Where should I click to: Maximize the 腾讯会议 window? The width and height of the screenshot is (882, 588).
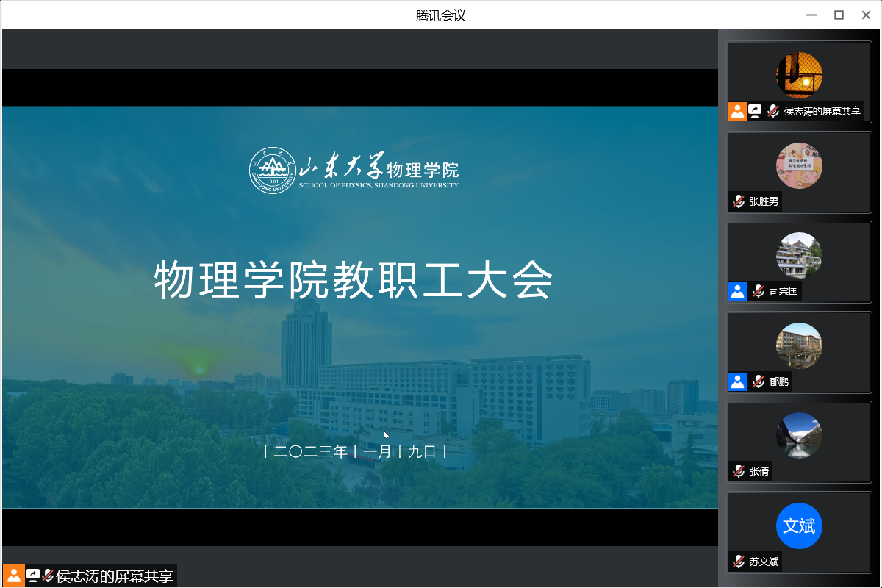click(x=839, y=15)
